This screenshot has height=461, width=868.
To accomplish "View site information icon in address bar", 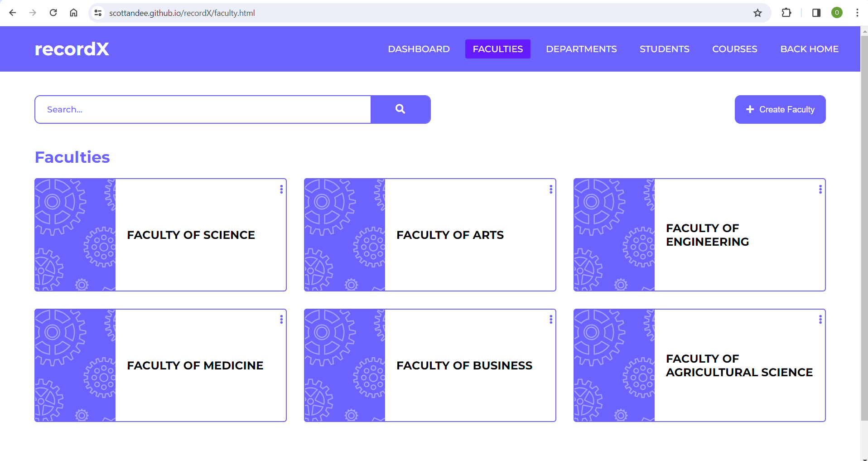I will [x=98, y=13].
